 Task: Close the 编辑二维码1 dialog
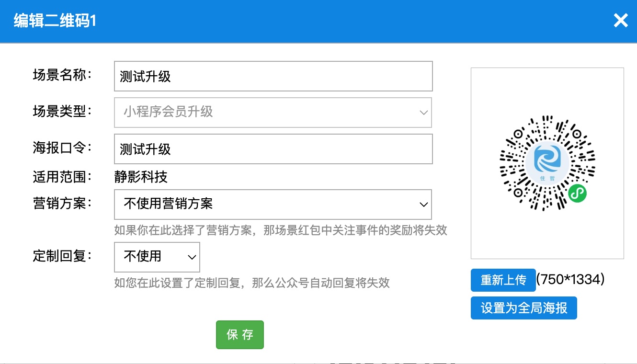621,21
